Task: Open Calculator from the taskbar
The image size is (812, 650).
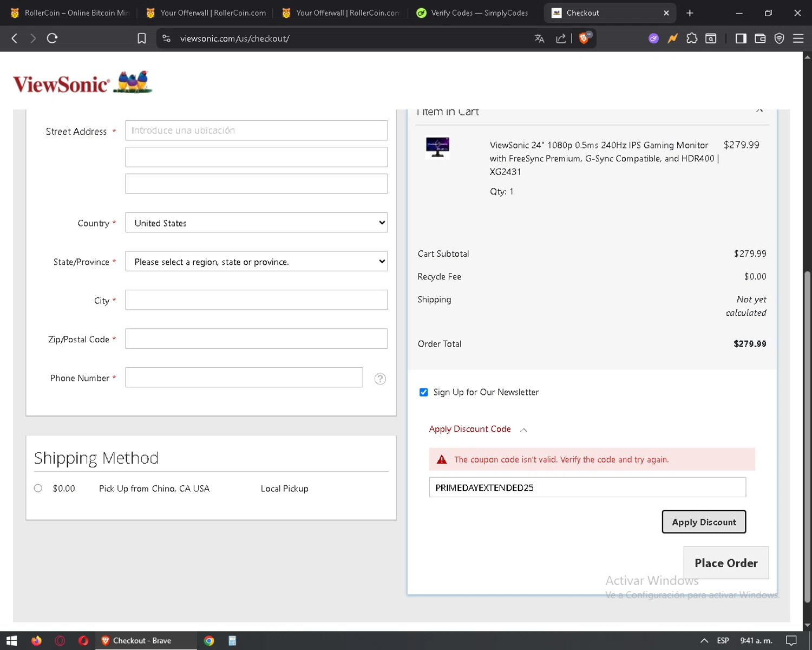Action: (232, 641)
